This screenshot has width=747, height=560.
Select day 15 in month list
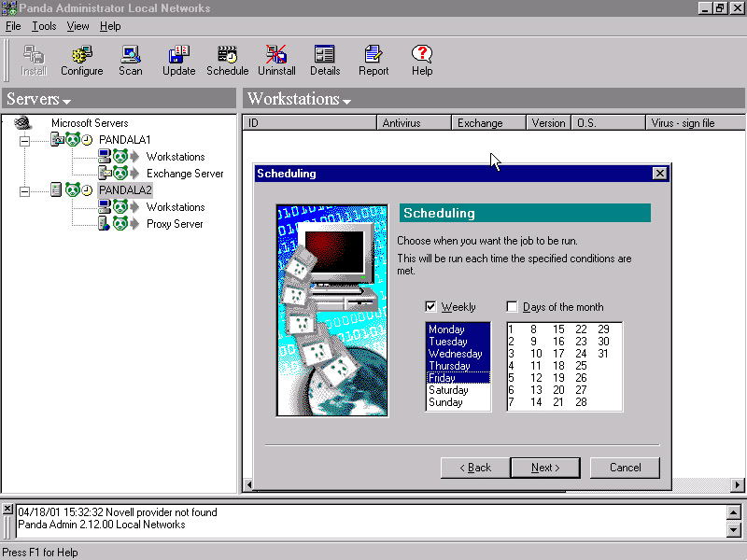point(558,329)
